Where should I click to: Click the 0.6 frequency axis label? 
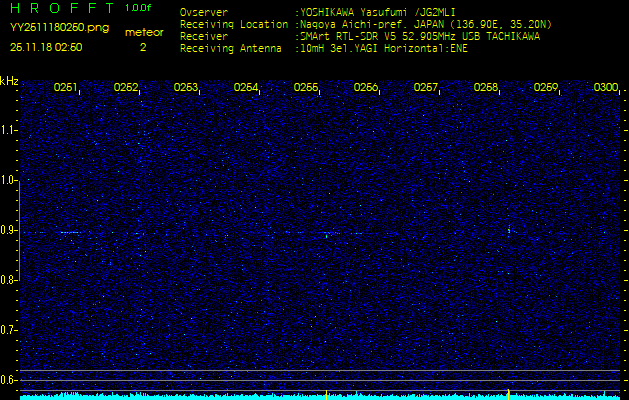[8, 380]
